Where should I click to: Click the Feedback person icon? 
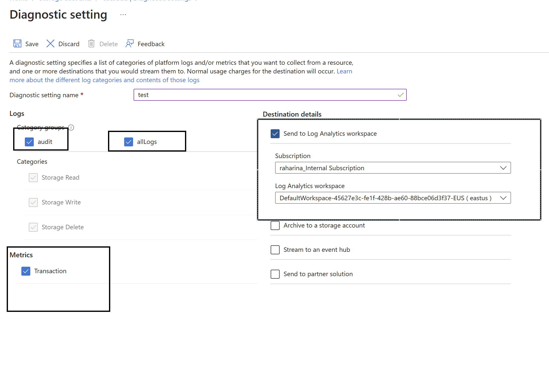[130, 44]
